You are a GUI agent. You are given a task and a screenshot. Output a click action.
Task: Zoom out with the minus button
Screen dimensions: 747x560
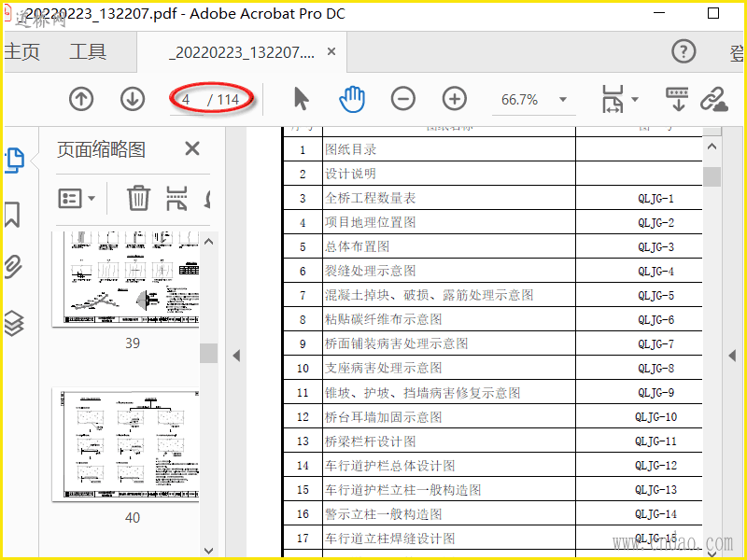click(x=403, y=99)
